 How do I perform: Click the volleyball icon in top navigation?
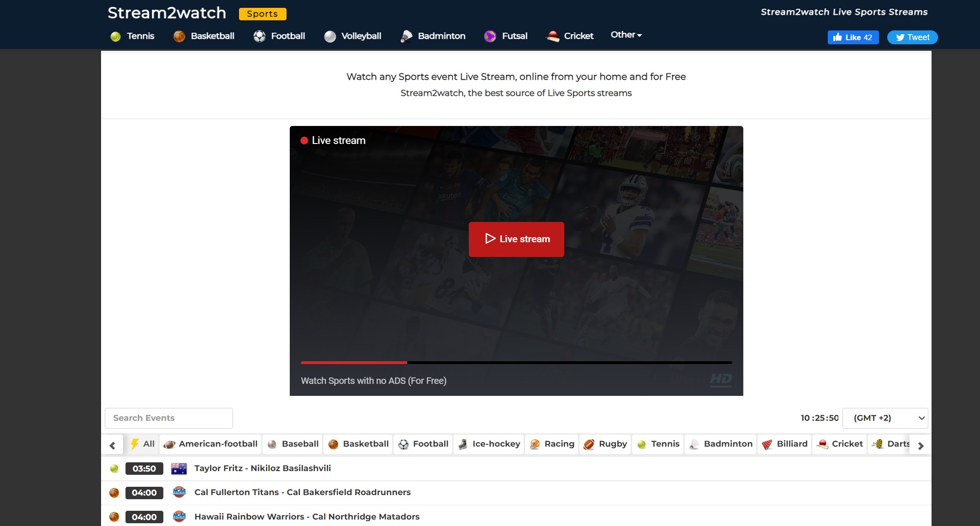coord(330,36)
